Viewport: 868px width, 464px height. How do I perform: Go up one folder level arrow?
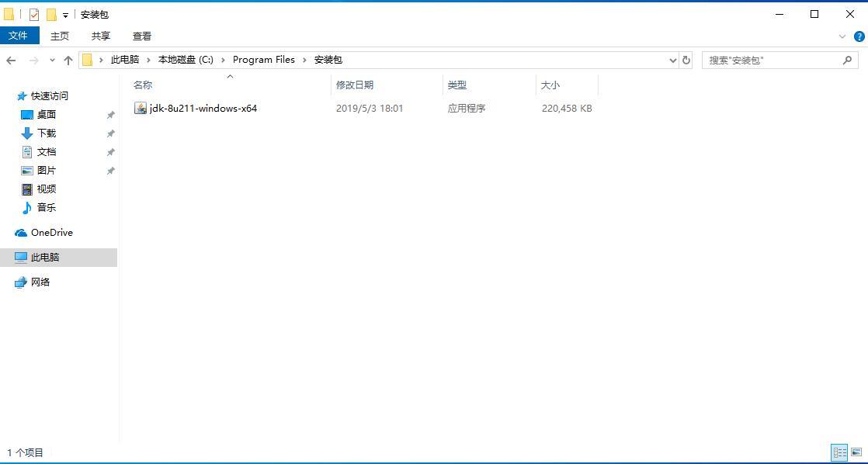pos(68,61)
